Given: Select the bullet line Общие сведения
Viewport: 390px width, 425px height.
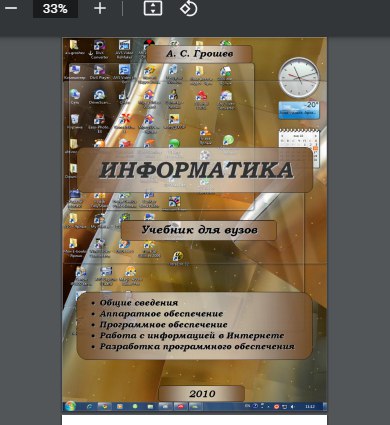Looking at the screenshot, I should pos(139,303).
